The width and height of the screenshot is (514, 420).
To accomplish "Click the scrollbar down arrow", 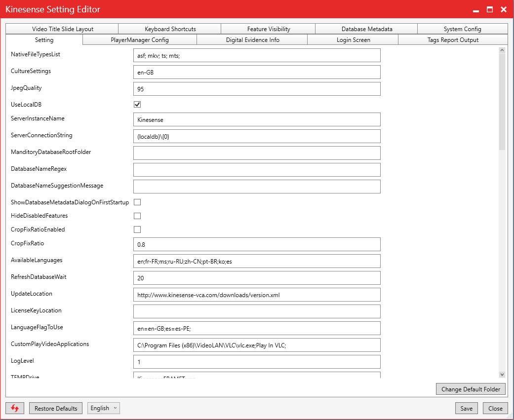I will (502, 375).
